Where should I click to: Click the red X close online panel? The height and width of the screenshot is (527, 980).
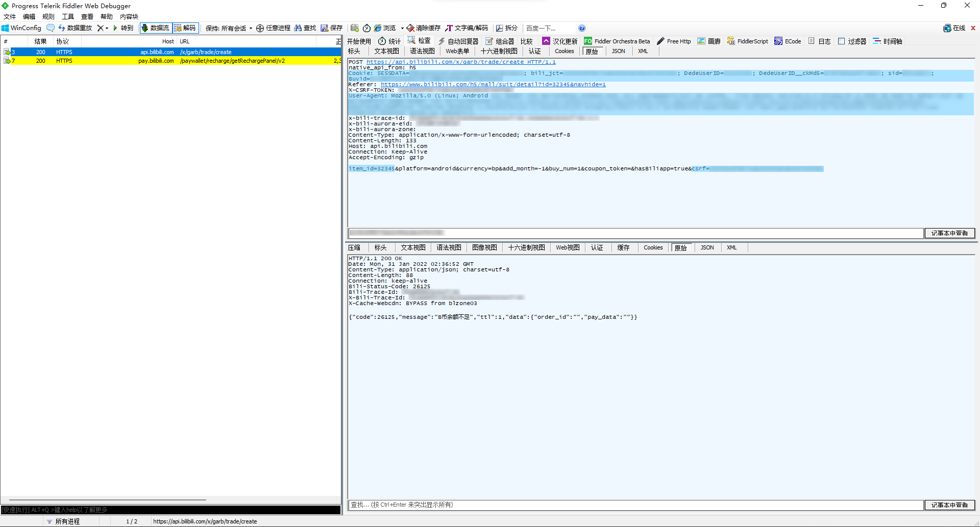pyautogui.click(x=973, y=28)
